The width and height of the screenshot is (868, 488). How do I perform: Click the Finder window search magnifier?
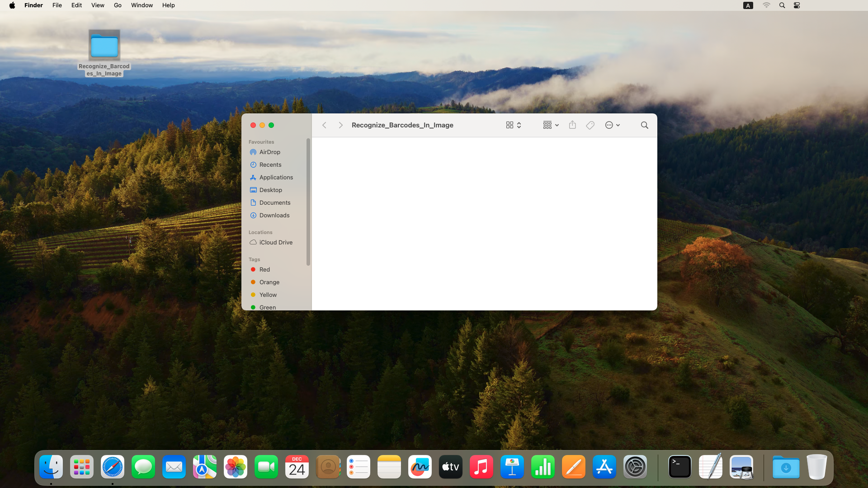click(644, 125)
